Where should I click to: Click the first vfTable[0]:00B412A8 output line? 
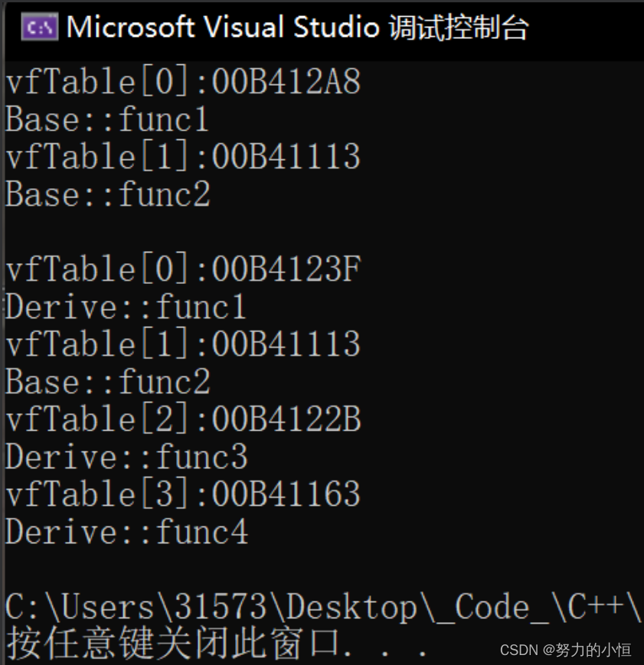(x=183, y=81)
